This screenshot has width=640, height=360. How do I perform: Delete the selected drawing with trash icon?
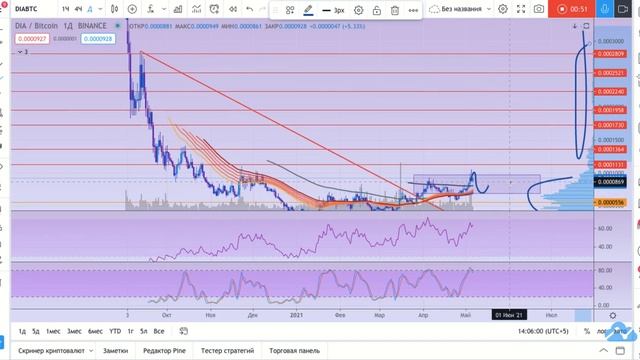(x=395, y=10)
